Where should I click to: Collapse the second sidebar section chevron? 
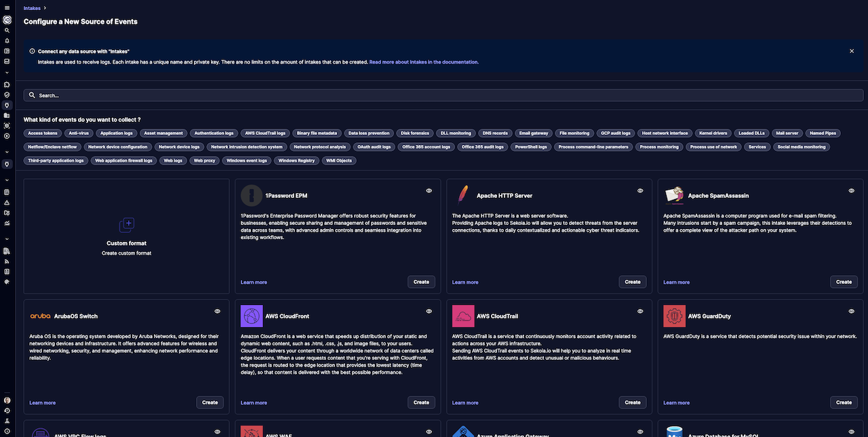tap(7, 152)
